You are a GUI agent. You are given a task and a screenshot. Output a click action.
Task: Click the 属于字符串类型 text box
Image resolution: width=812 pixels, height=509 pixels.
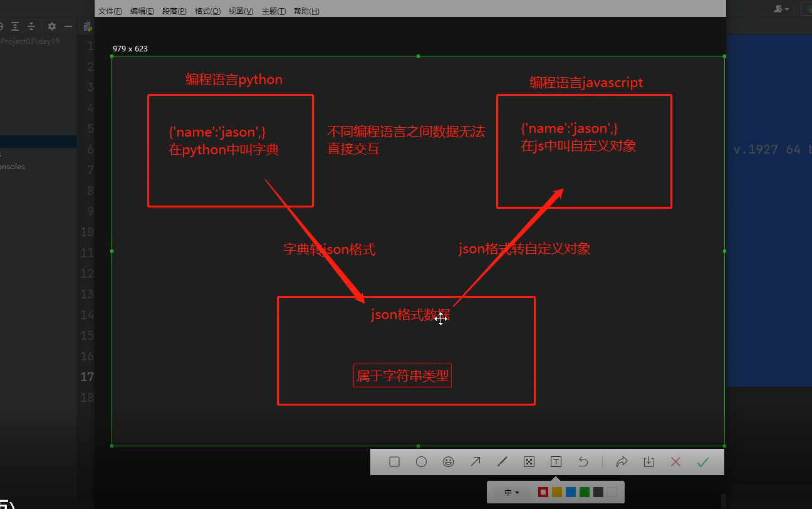coord(402,376)
